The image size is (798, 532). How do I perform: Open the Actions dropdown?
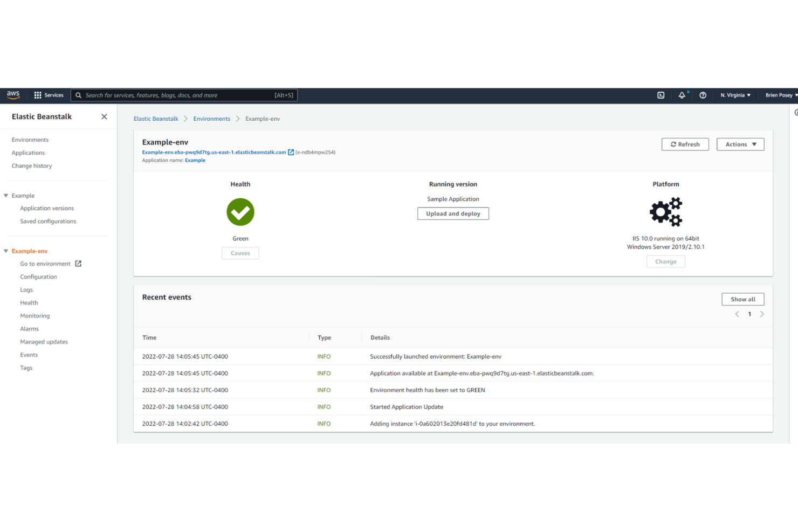tap(740, 144)
